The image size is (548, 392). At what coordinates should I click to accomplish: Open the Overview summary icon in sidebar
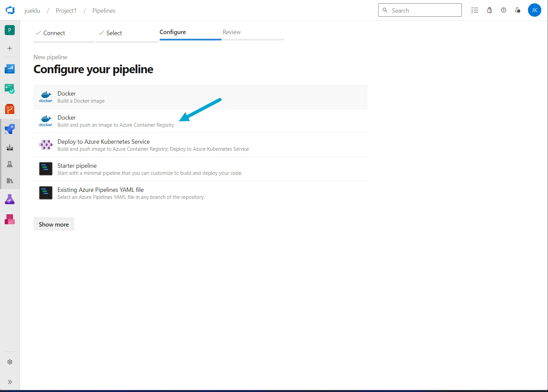pyautogui.click(x=10, y=69)
